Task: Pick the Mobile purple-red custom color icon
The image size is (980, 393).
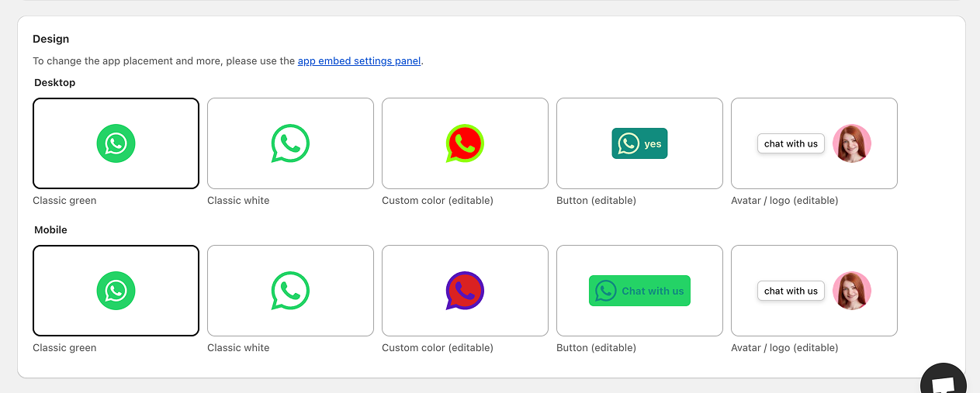Action: [465, 291]
